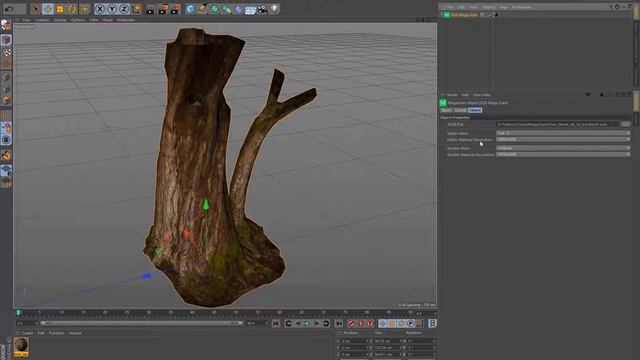This screenshot has height=360, width=640.
Task: Click browse button next to JSON File
Action: tap(625, 124)
